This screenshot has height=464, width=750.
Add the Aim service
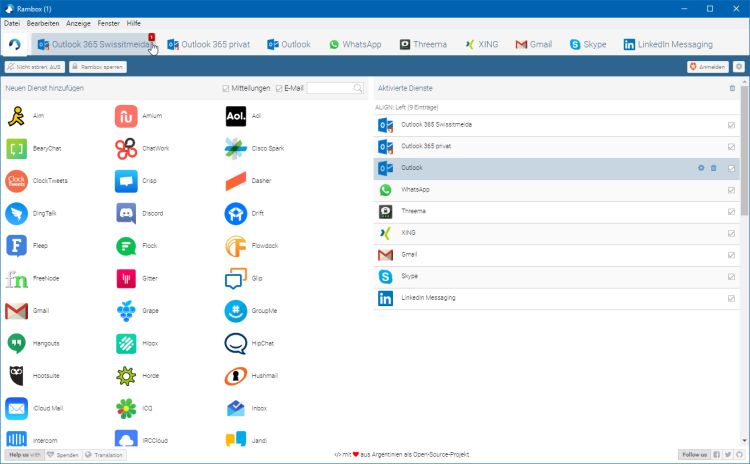tap(26, 116)
